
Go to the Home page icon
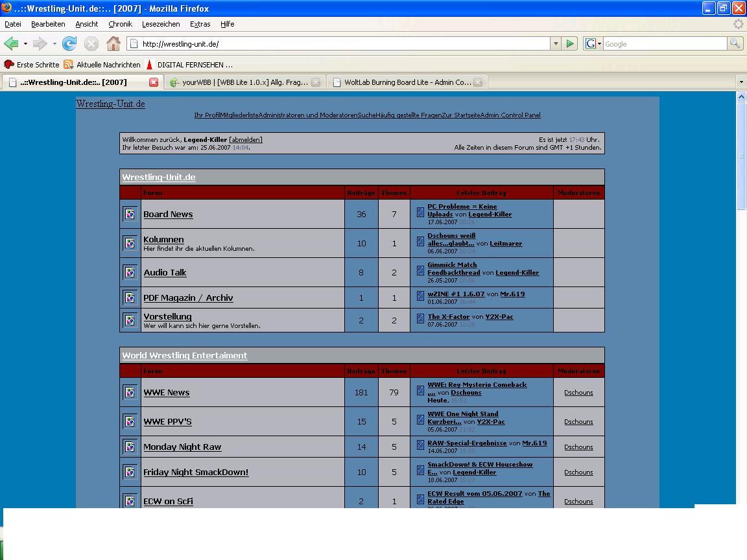(x=113, y=44)
